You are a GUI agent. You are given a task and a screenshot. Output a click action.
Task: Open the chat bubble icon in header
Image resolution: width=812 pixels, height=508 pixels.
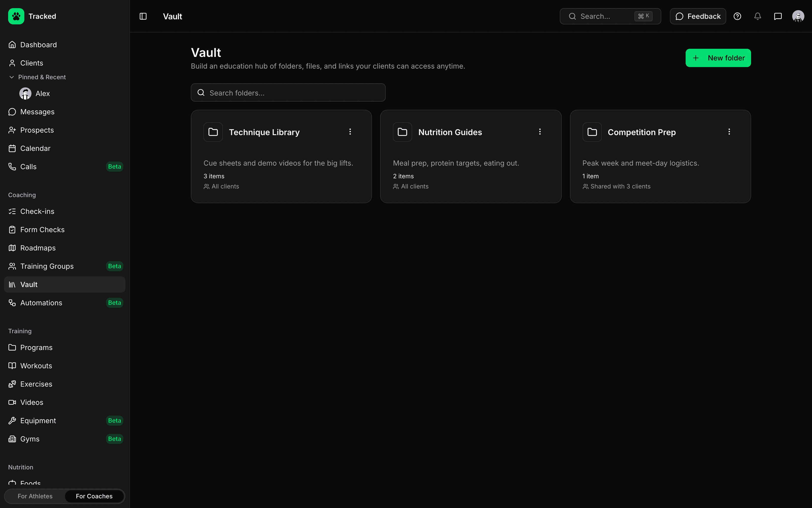pyautogui.click(x=778, y=16)
